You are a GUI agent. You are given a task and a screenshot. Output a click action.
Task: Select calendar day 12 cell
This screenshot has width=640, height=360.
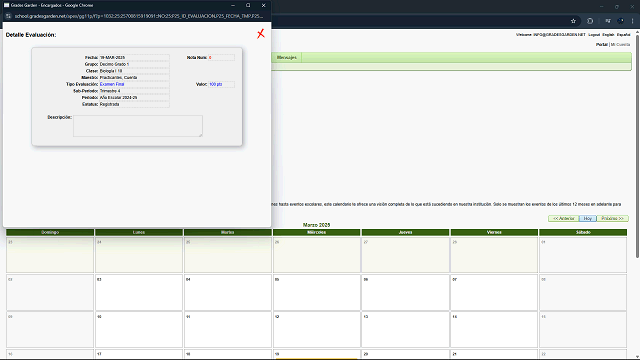click(317, 329)
